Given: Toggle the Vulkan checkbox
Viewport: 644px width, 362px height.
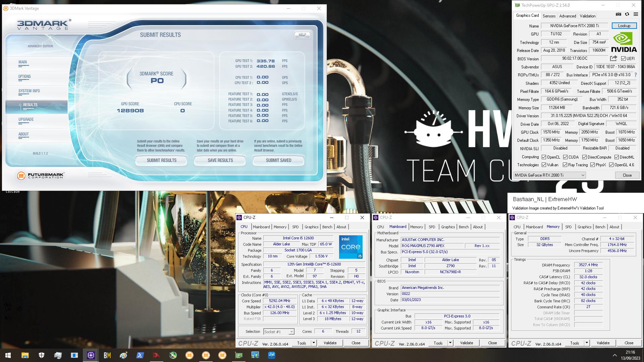Looking at the screenshot, I should click(544, 165).
